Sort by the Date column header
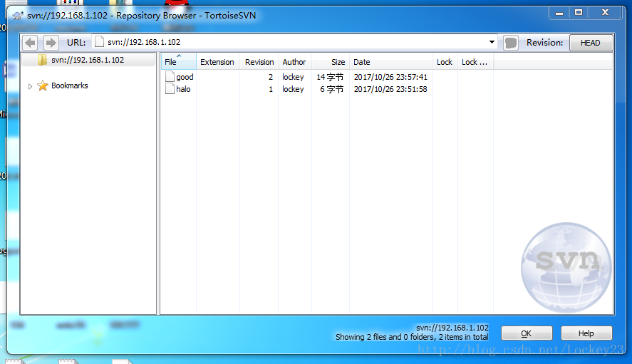Viewport: 632px width, 364px height. [x=391, y=62]
